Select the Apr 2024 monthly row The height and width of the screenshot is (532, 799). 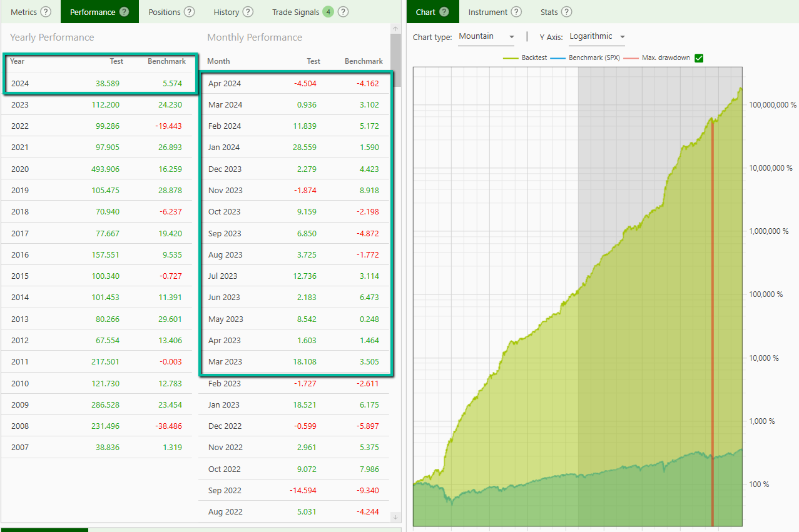point(294,83)
